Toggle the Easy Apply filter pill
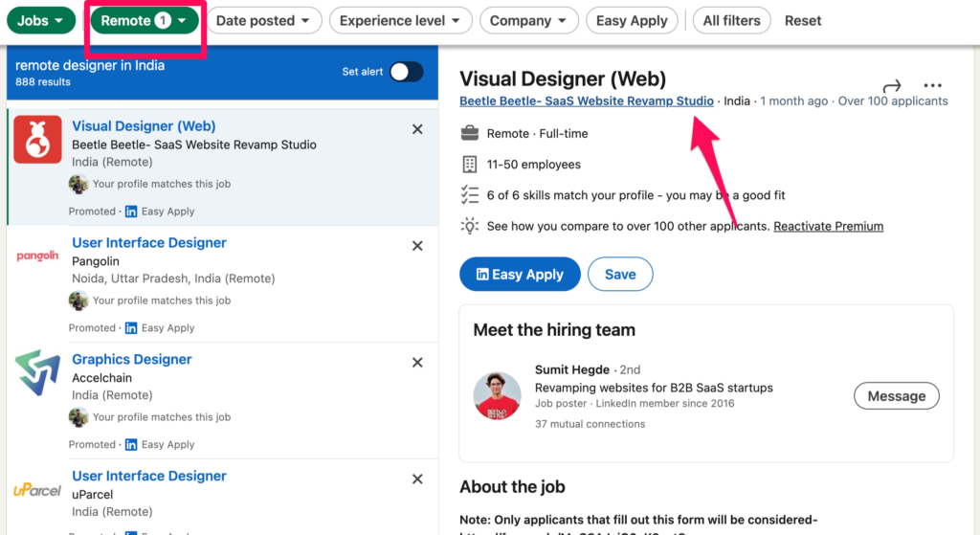 [632, 21]
